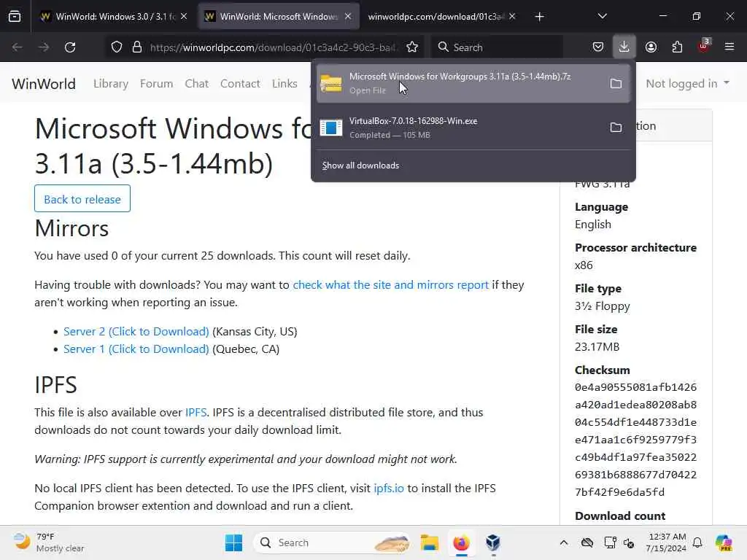Viewport: 747px width, 560px height.
Task: Download from Server 2 Kansas City
Action: [x=136, y=332]
